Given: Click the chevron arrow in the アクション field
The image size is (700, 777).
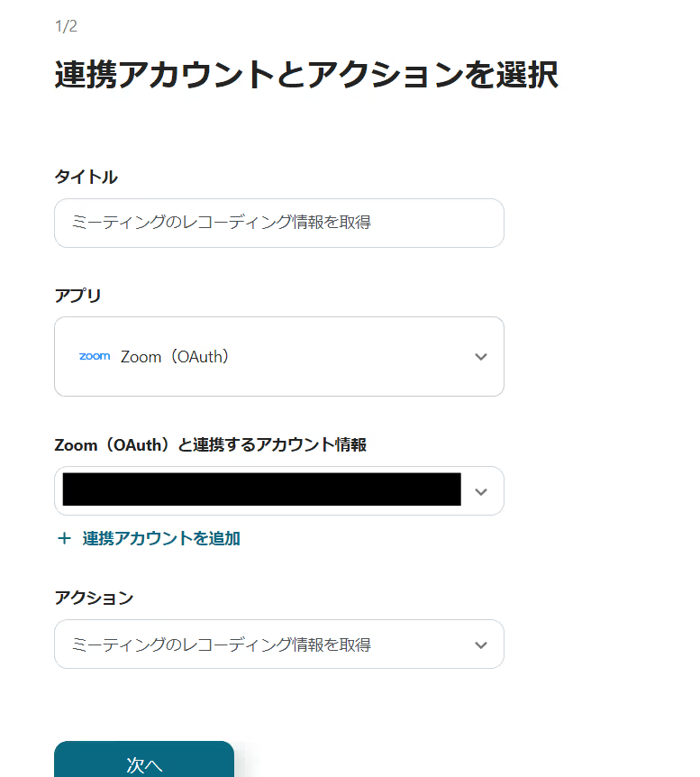Looking at the screenshot, I should point(481,645).
